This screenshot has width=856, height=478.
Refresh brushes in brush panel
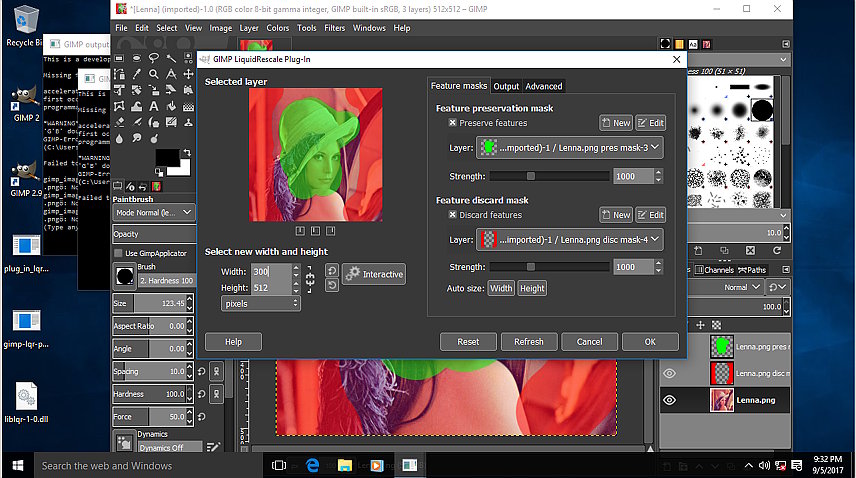(x=777, y=250)
